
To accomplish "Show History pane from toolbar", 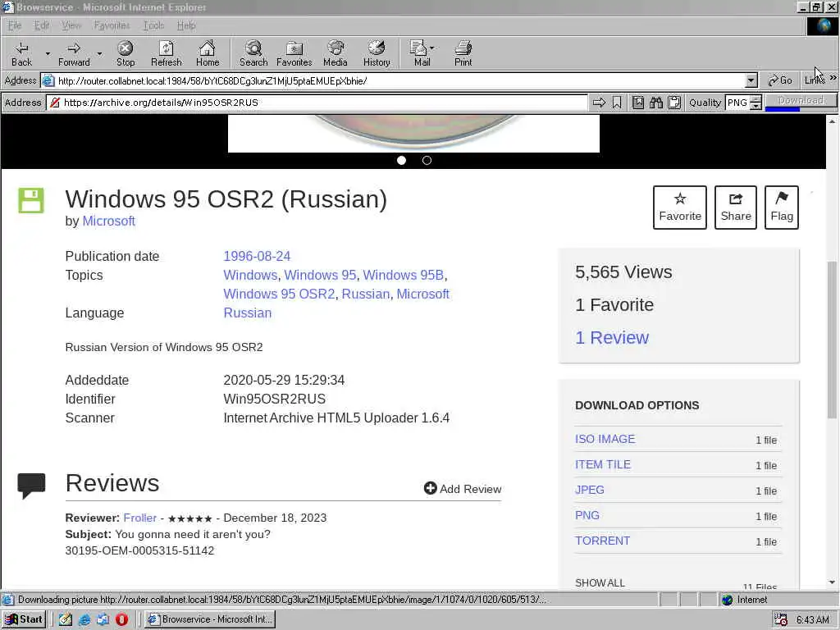I will (377, 53).
